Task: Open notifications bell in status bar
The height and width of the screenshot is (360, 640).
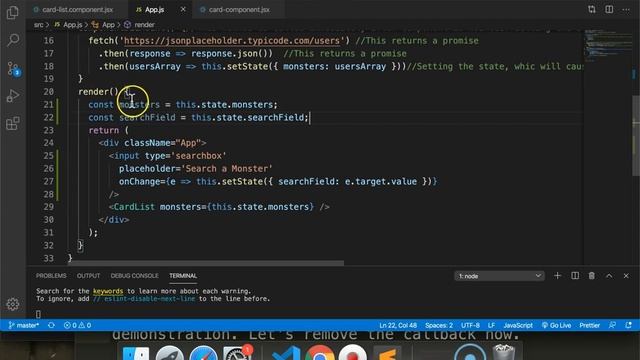Action: tap(629, 325)
